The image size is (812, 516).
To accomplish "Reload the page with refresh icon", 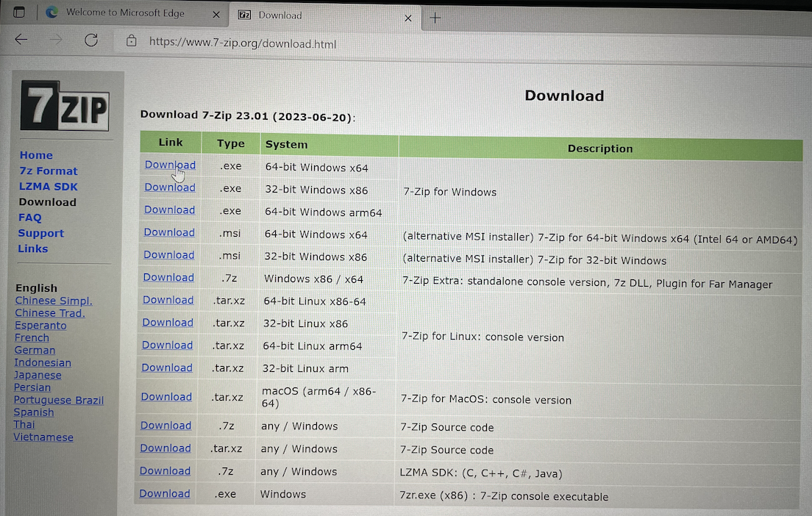I will 91,40.
